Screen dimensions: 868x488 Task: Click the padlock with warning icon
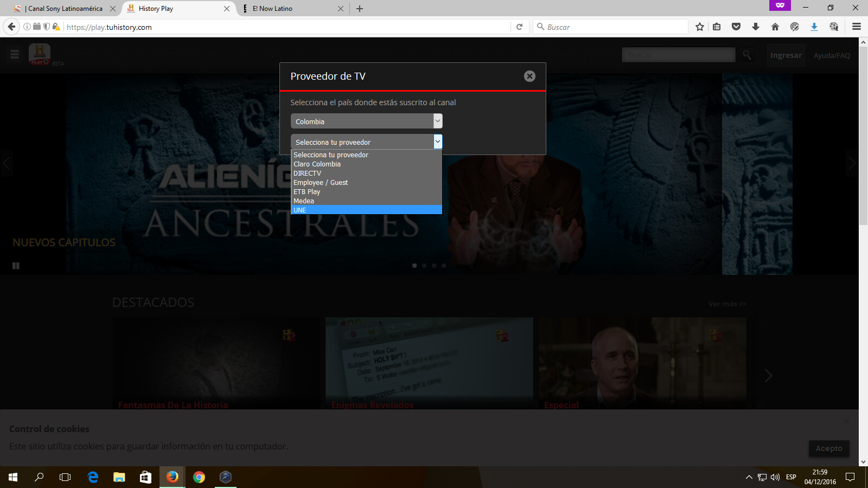tap(56, 27)
